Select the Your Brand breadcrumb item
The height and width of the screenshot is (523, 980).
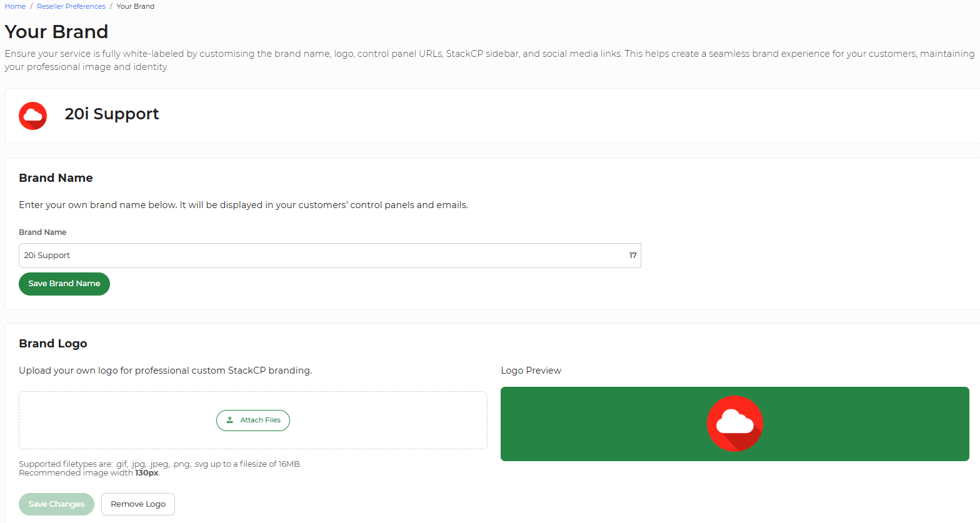(x=136, y=6)
